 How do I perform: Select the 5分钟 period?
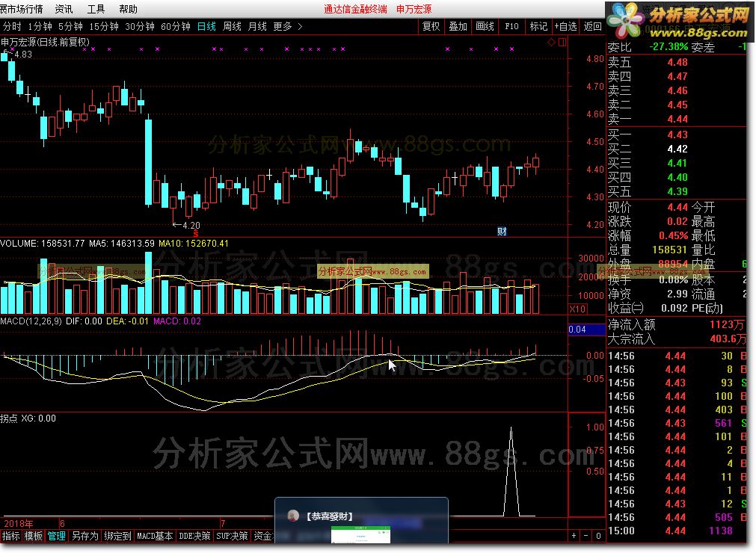coord(70,26)
